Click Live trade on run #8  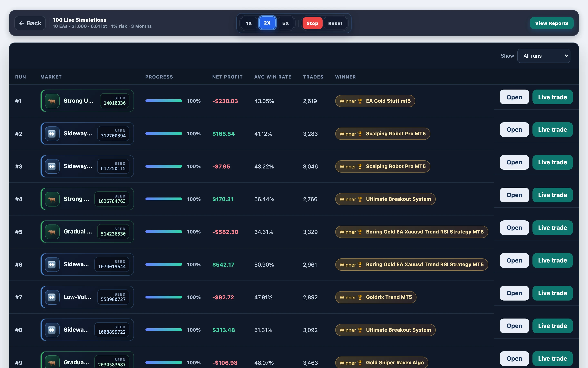click(x=552, y=326)
